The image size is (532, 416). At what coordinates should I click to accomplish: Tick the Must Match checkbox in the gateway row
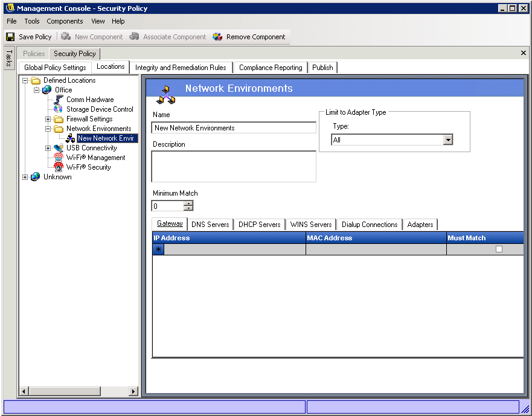click(499, 249)
